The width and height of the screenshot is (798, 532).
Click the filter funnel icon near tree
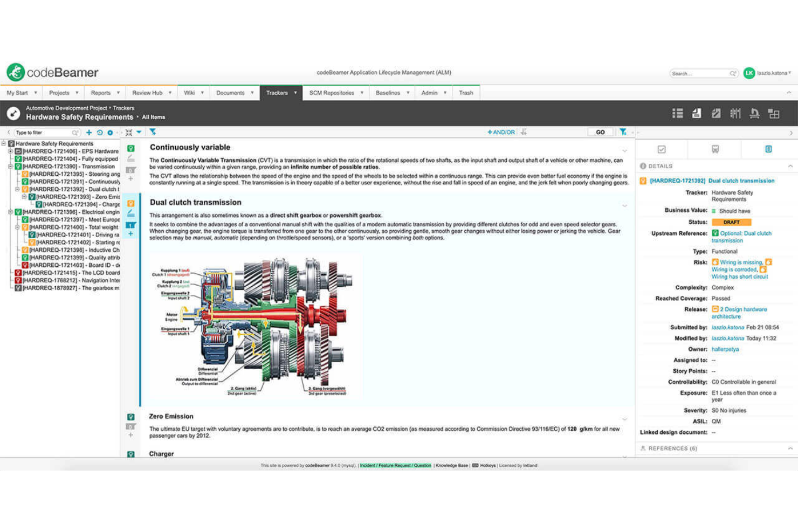coord(153,132)
